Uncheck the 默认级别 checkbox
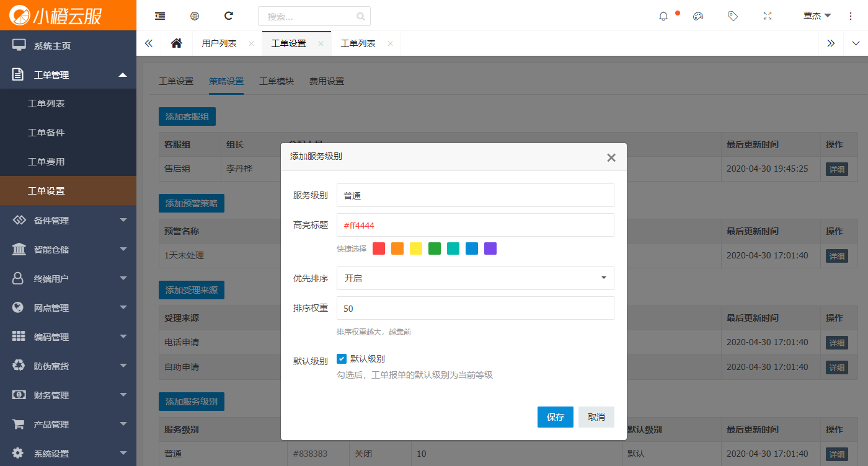 tap(342, 359)
